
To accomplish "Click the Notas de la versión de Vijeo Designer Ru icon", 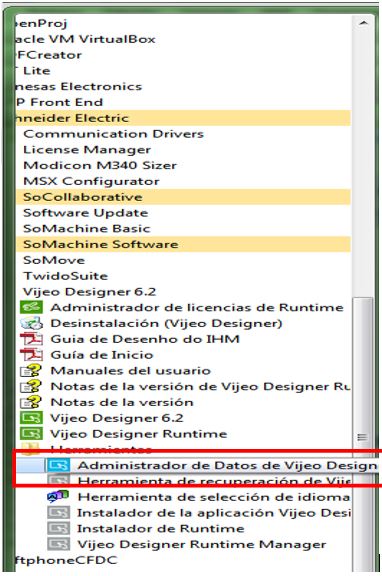I will click(x=31, y=386).
